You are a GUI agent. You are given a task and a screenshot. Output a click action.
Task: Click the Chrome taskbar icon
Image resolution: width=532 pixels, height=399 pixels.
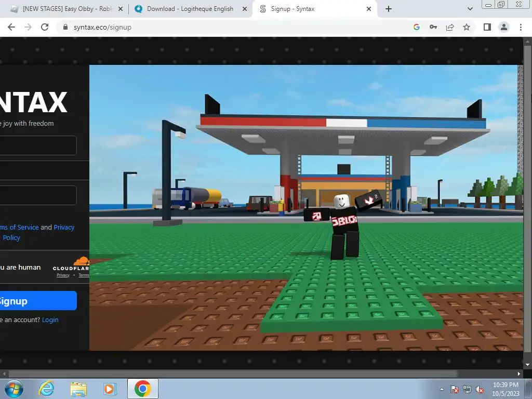[x=142, y=389]
